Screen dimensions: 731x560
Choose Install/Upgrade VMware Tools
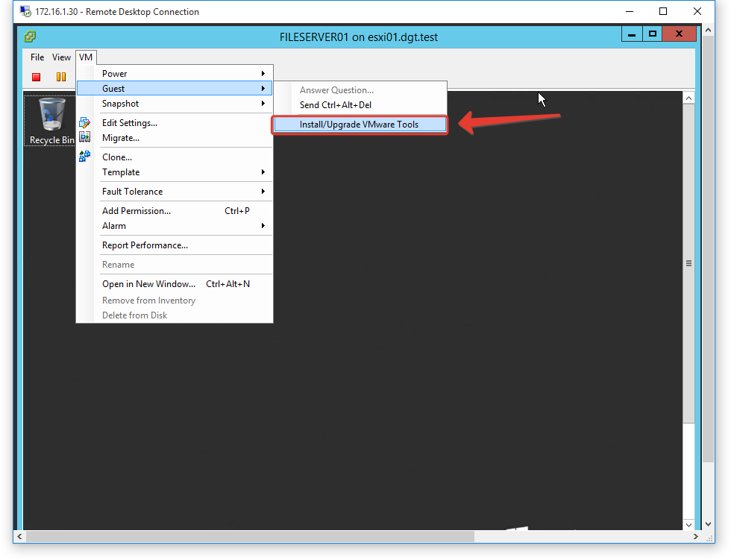(360, 125)
